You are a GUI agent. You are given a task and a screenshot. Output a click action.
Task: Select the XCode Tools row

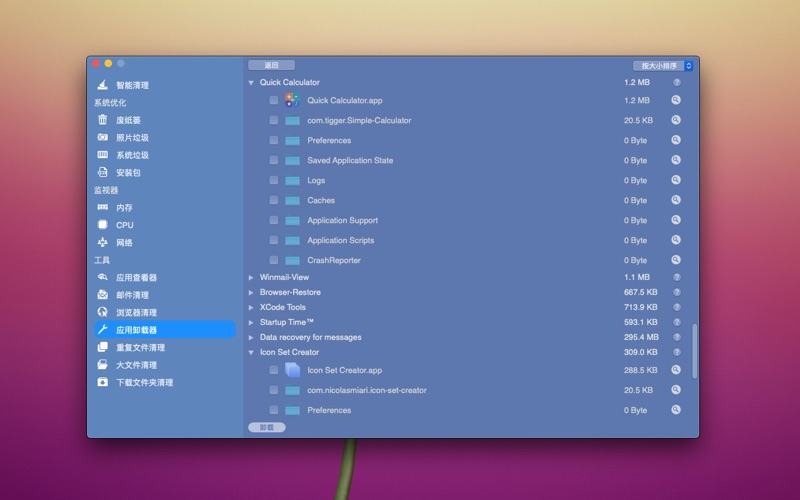click(x=283, y=307)
